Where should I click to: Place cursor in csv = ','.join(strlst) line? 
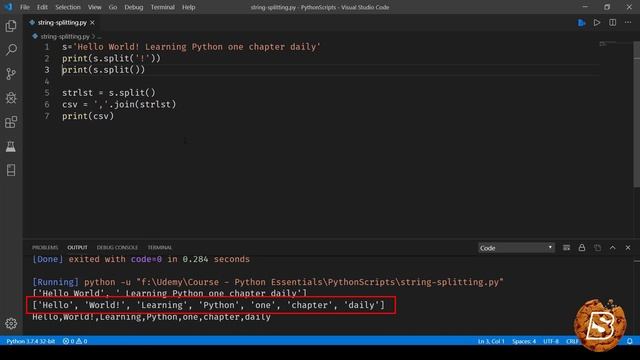[x=119, y=104]
